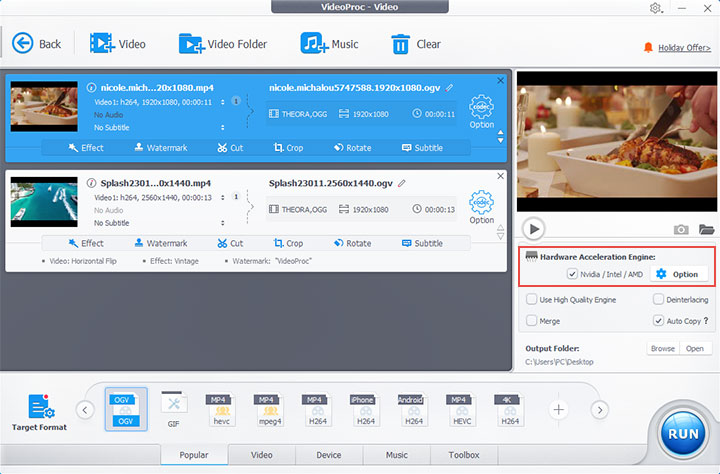
Task: Select the MP4 mpeg4 format
Action: [270, 410]
